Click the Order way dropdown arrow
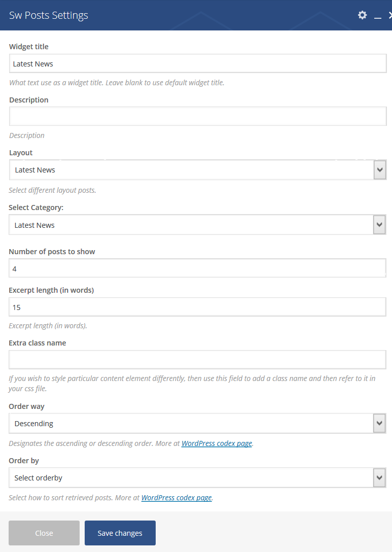Viewport: 392px width, 552px height. (379, 423)
